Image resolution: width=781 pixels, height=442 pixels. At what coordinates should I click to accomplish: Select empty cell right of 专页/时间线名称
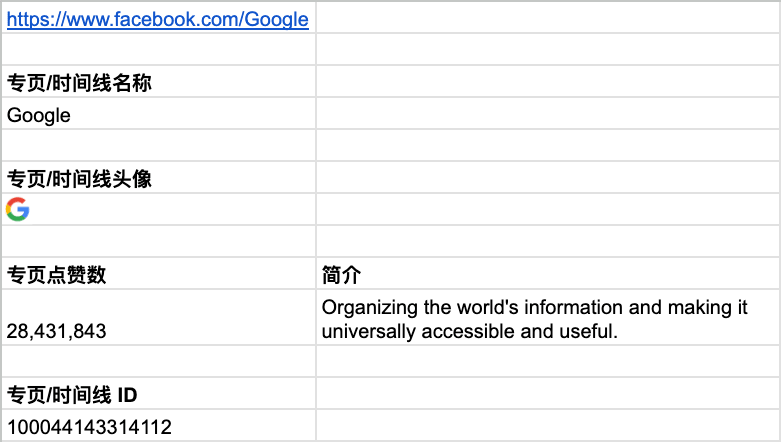tap(548, 81)
